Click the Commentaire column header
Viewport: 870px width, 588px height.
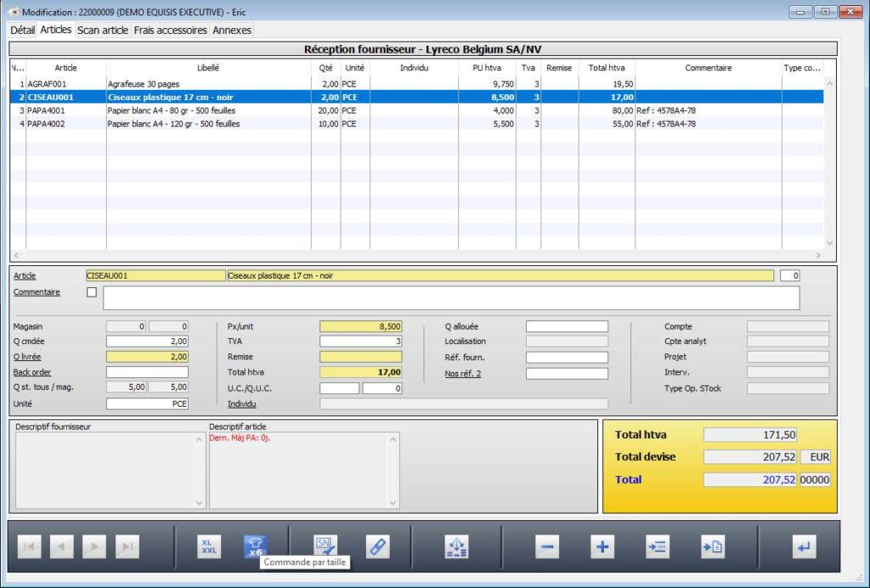point(708,68)
